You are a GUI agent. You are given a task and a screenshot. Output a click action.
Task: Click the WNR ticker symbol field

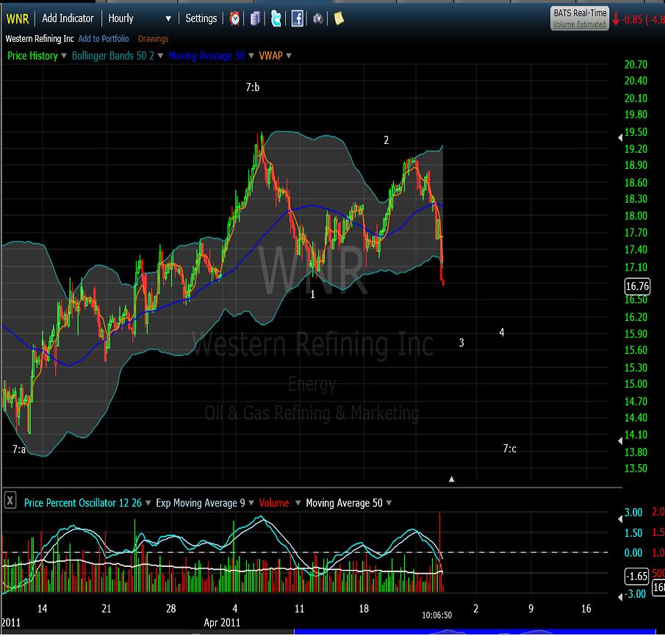[18, 18]
